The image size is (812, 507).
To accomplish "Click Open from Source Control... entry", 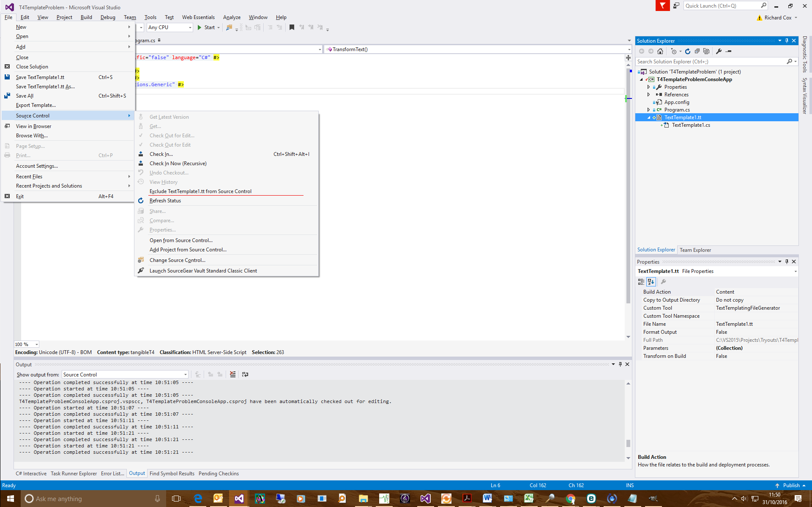I will (181, 240).
